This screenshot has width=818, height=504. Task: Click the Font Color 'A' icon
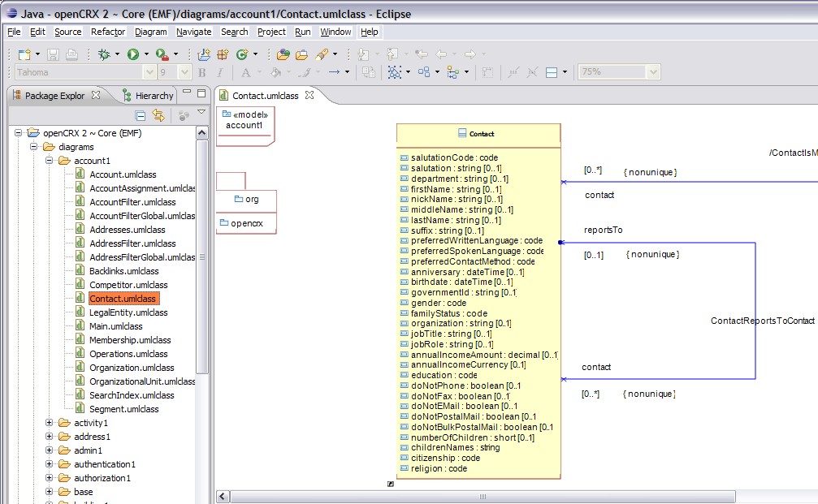245,72
